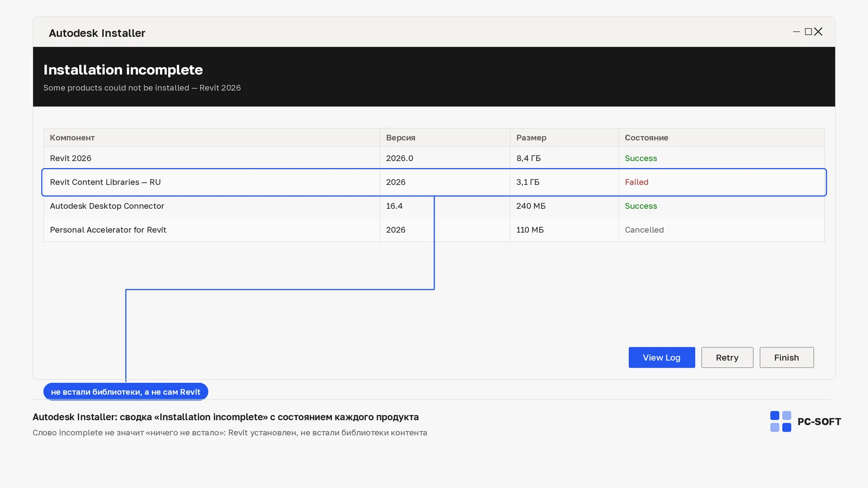
Task: Click version 16.4 of Desktop Connector
Action: tap(394, 206)
